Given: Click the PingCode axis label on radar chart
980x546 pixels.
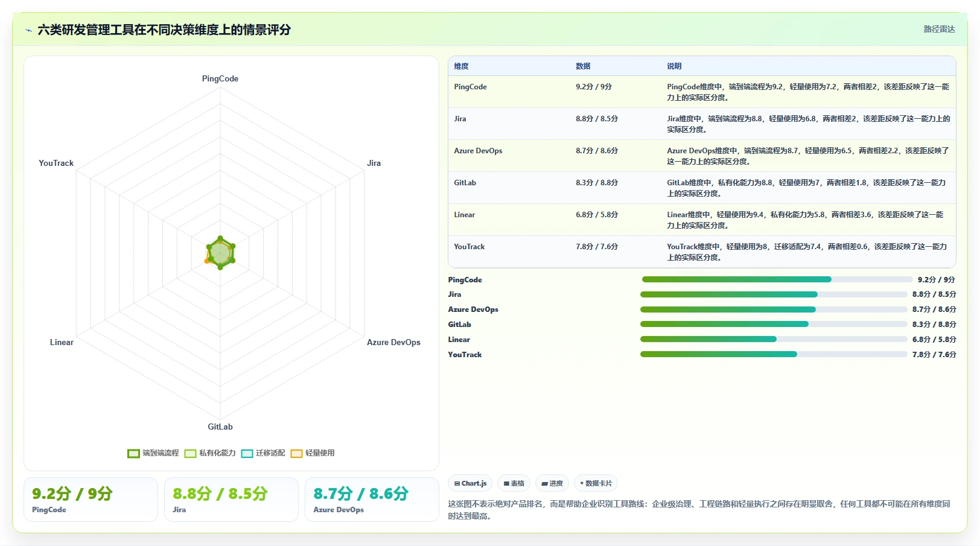Looking at the screenshot, I should 220,79.
